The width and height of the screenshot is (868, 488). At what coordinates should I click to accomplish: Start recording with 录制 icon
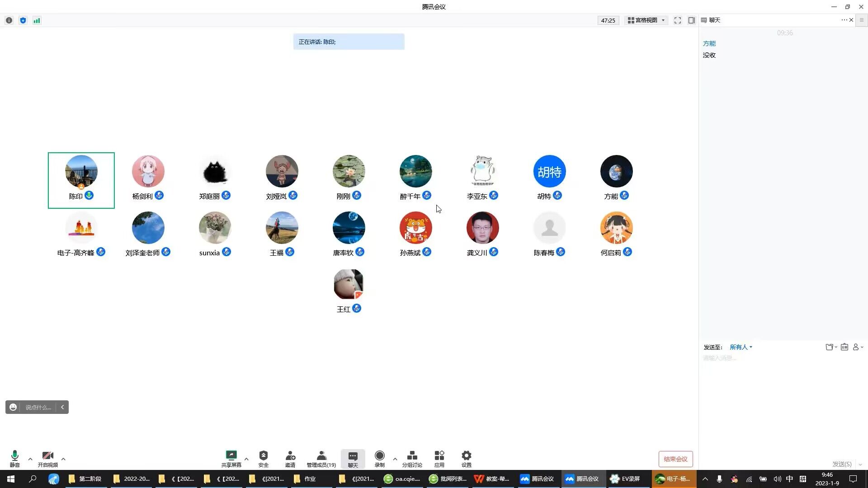pyautogui.click(x=380, y=455)
